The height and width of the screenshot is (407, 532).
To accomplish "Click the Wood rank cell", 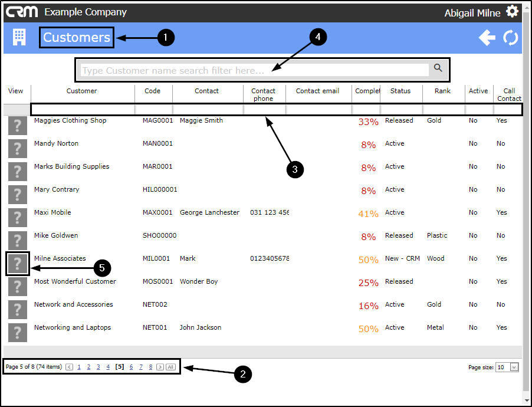I will pyautogui.click(x=436, y=258).
